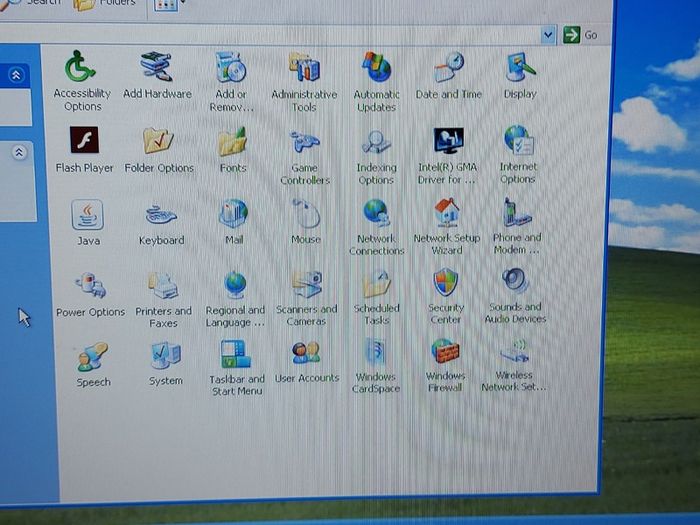Open Speech settings
This screenshot has width=700, height=525.
[x=93, y=364]
